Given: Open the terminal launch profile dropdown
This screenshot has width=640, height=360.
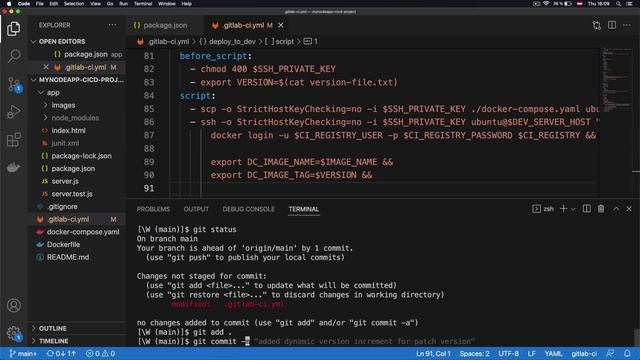Looking at the screenshot, I should tap(573, 209).
